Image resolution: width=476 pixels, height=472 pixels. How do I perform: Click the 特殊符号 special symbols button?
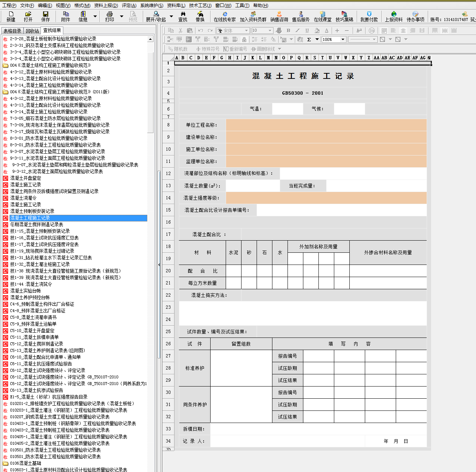click(x=208, y=49)
